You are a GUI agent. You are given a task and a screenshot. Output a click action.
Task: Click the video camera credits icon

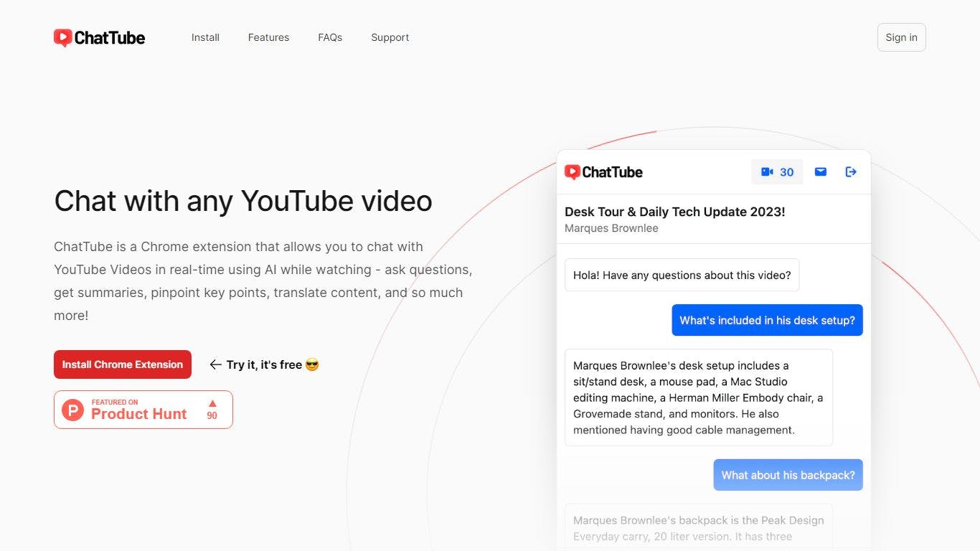767,172
